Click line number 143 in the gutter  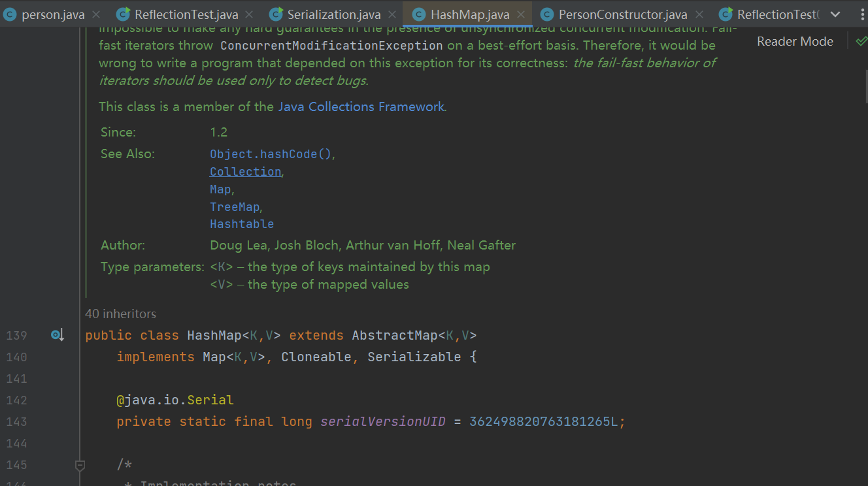(x=16, y=421)
